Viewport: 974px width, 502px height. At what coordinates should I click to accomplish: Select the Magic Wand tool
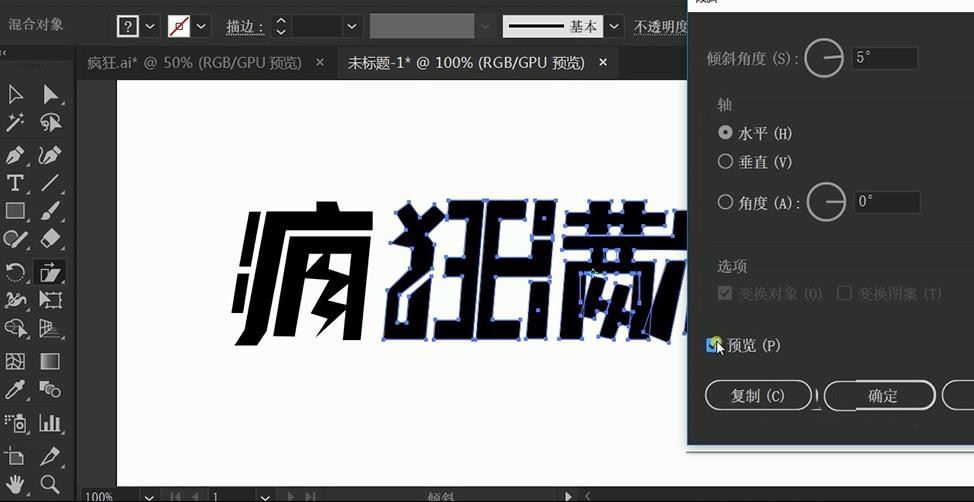tap(15, 122)
